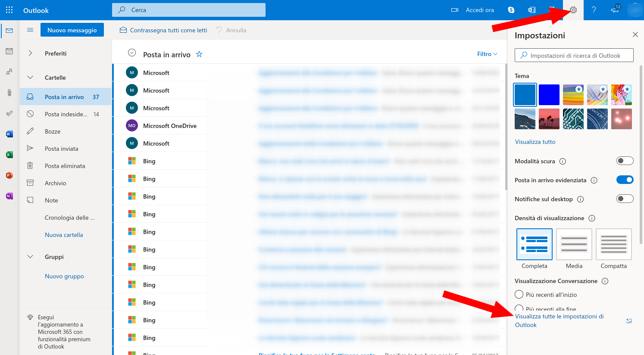Click the Nuovo gruppo link
Image resolution: width=644 pixels, height=355 pixels.
coord(64,276)
